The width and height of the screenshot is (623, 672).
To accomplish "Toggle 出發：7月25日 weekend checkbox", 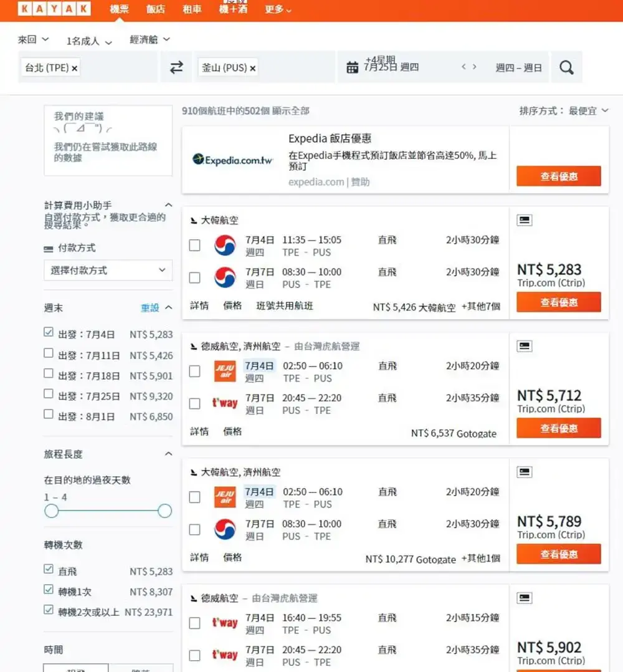I will pos(49,393).
